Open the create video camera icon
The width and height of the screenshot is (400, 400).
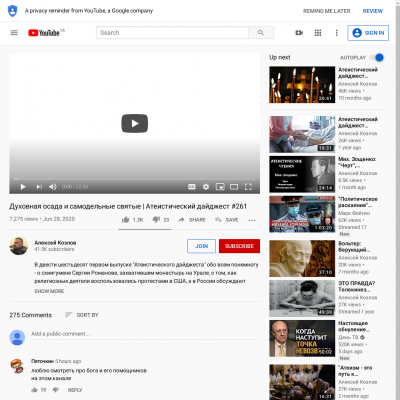(x=299, y=33)
